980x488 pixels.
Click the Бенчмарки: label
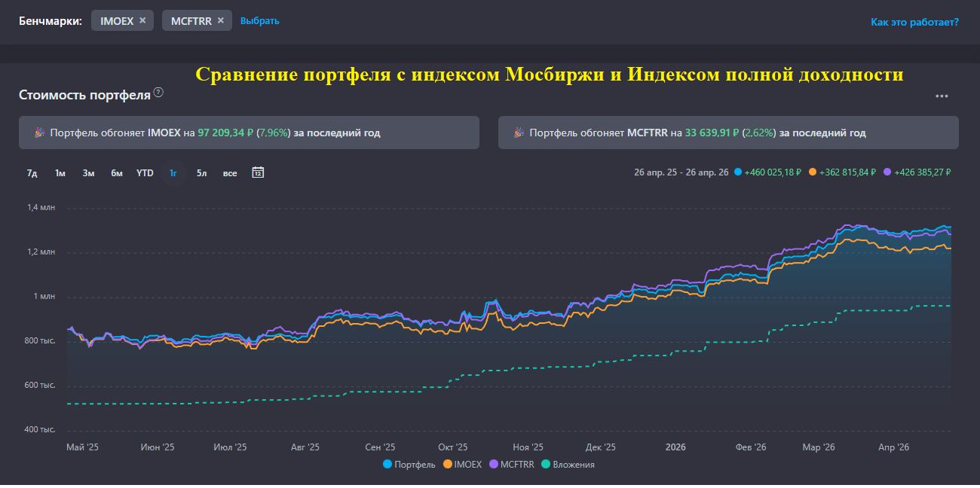(51, 21)
